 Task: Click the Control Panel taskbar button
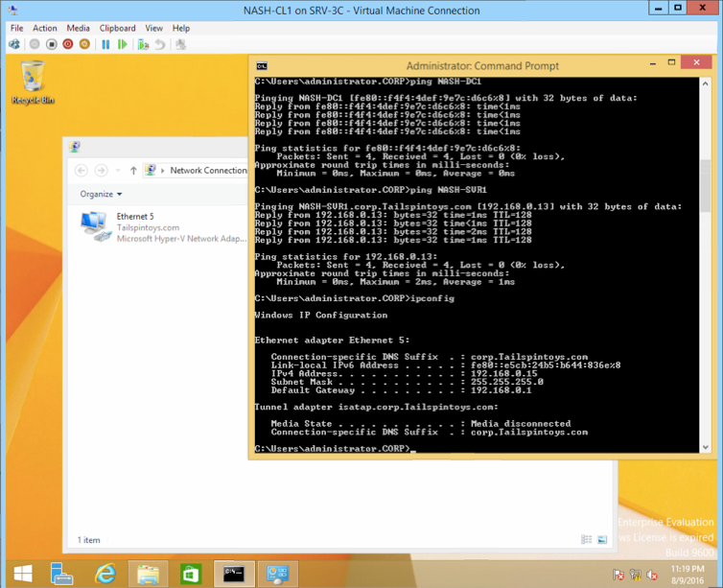(277, 574)
